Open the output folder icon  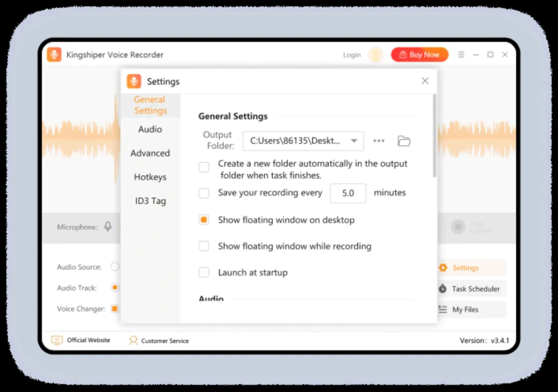(404, 141)
